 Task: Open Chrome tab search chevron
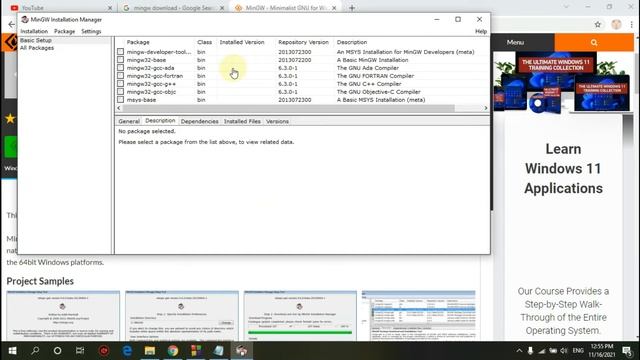tap(566, 7)
